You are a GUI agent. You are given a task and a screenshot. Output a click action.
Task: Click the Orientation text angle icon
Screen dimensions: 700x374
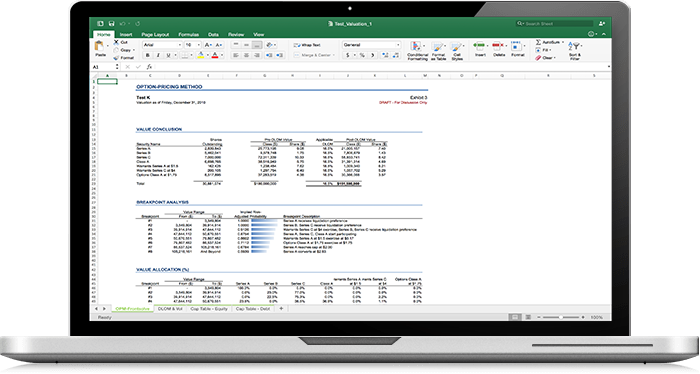269,45
